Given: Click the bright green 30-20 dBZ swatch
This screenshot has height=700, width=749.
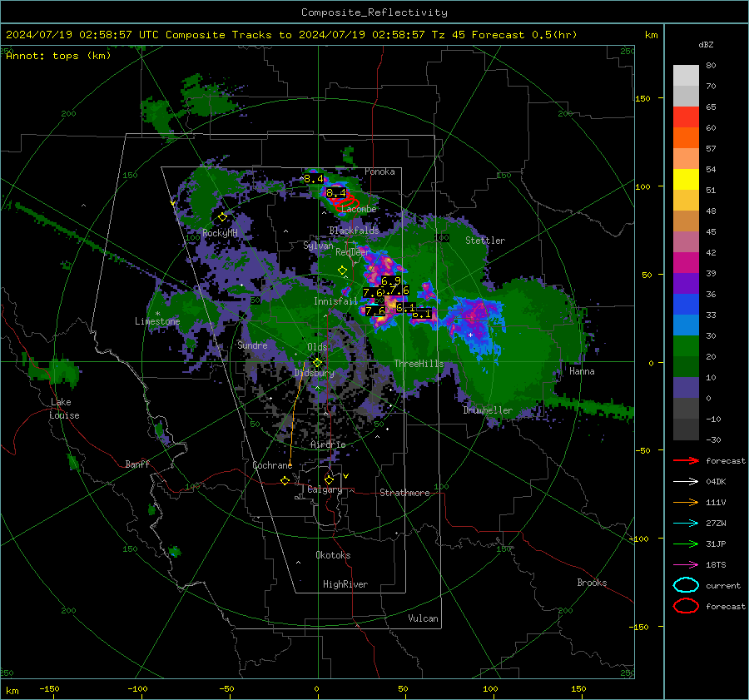Looking at the screenshot, I should [686, 346].
